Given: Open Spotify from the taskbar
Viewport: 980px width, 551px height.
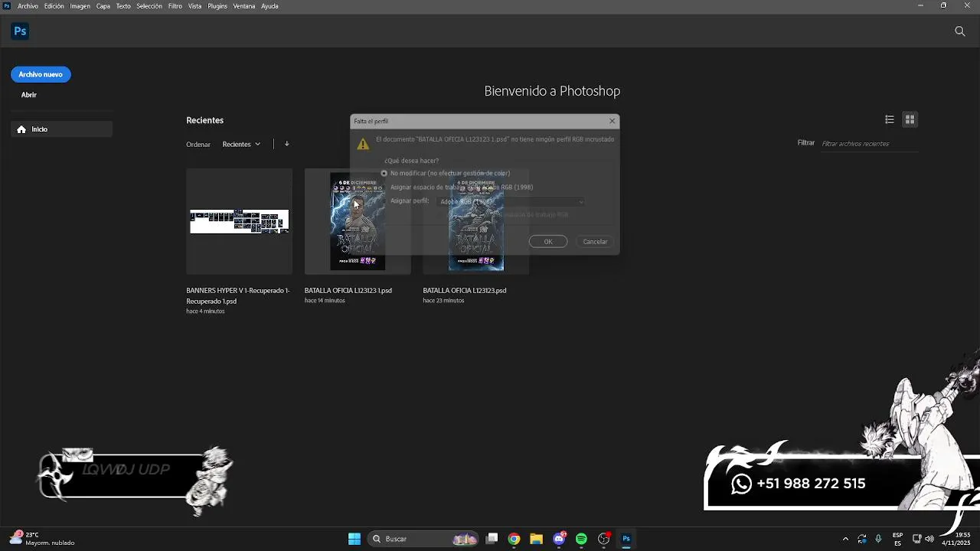Looking at the screenshot, I should tap(581, 539).
